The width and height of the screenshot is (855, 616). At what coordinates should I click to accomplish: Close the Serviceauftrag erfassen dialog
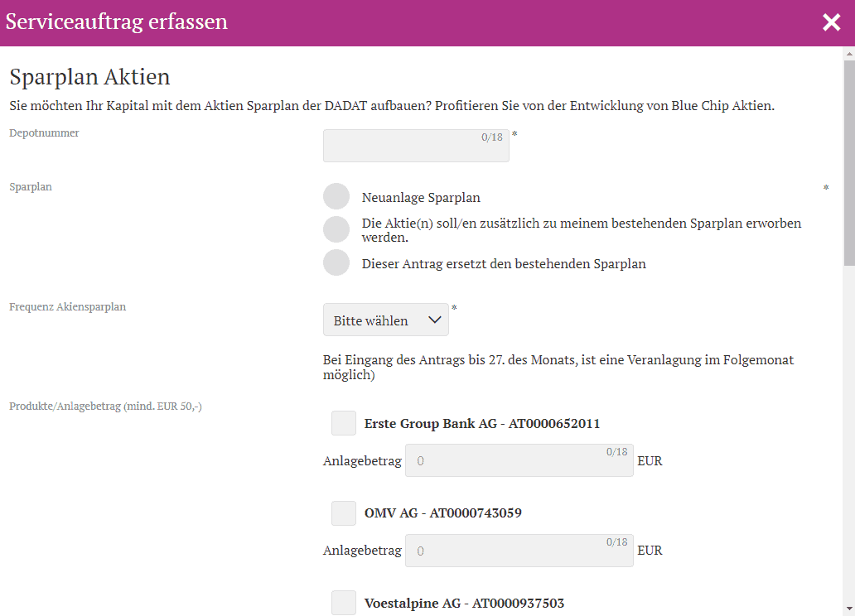831,22
